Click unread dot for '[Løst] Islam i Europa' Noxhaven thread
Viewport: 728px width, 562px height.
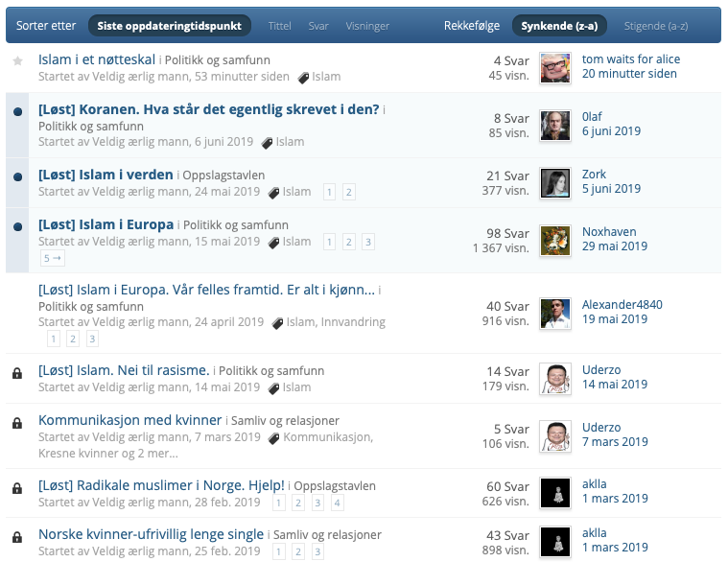(17, 226)
